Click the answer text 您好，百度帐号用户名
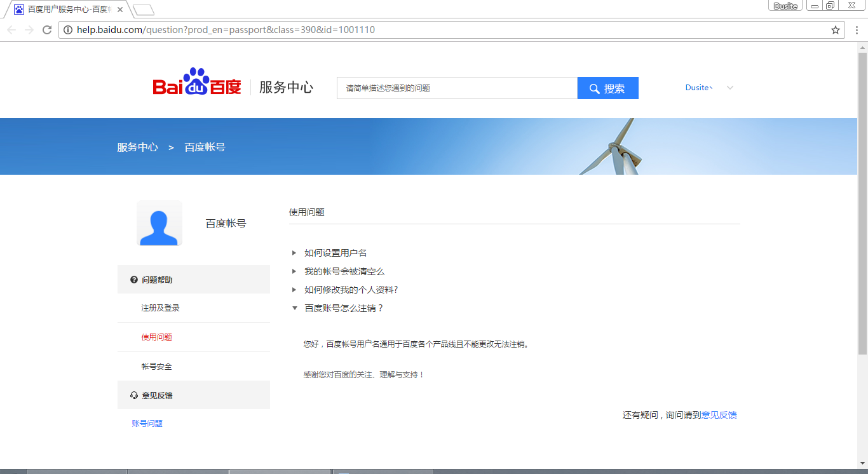The image size is (868, 474). pos(416,344)
